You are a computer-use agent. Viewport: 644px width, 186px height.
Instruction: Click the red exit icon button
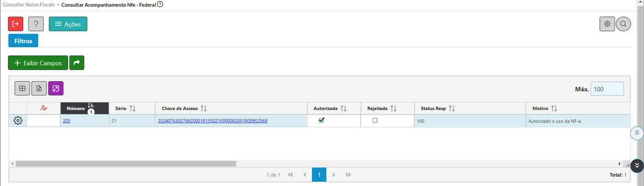[x=16, y=24]
